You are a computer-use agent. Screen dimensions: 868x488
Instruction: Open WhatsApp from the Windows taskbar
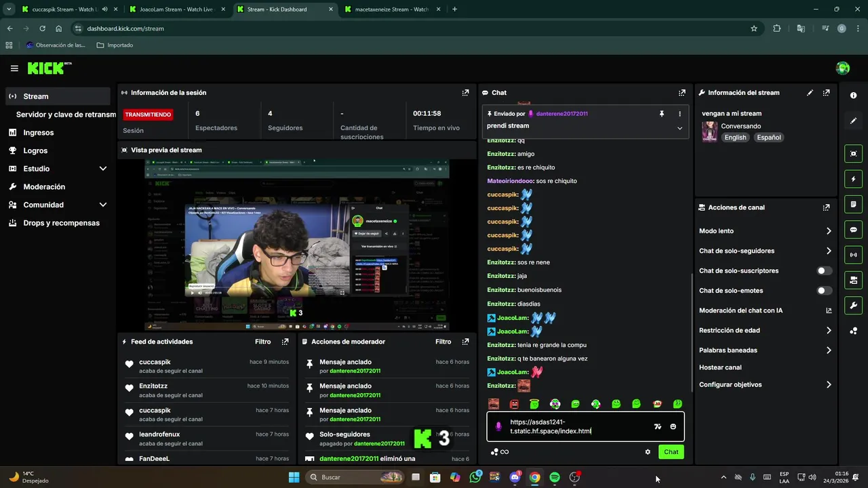point(475,477)
